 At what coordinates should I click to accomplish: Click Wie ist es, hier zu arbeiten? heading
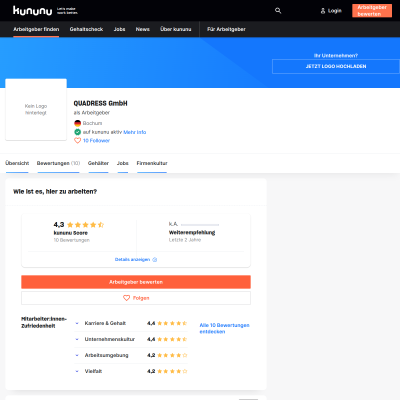point(55,192)
